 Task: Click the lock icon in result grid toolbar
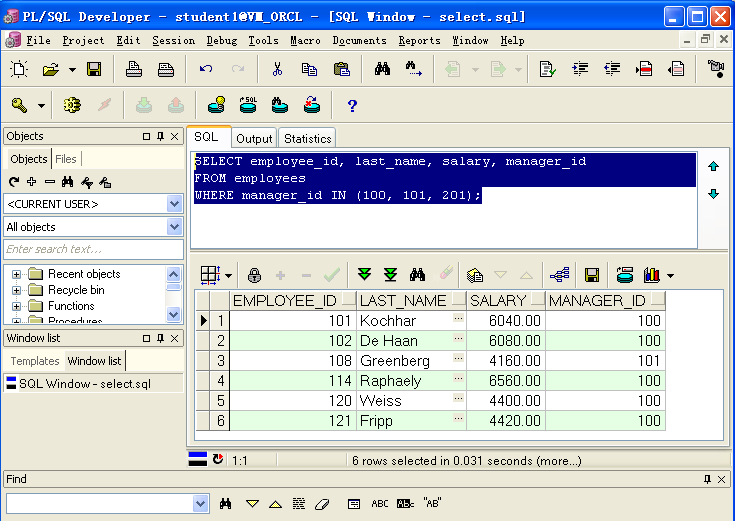point(254,275)
